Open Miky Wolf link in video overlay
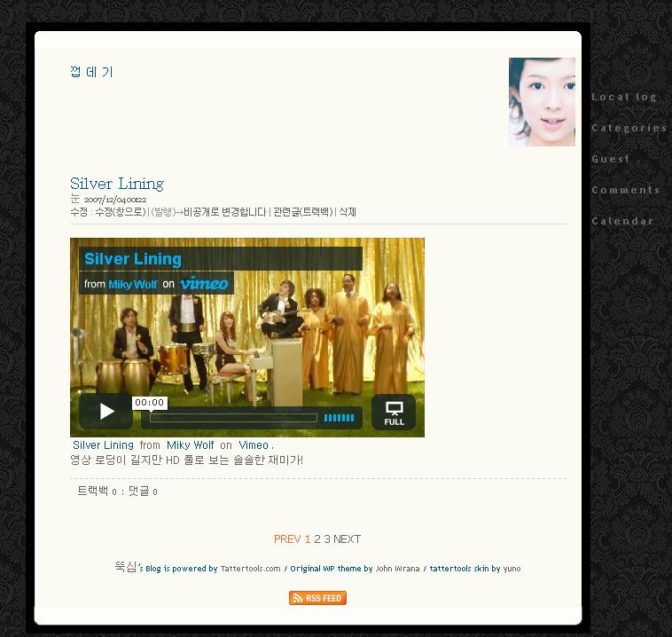Image resolution: width=672 pixels, height=637 pixels. 133,284
